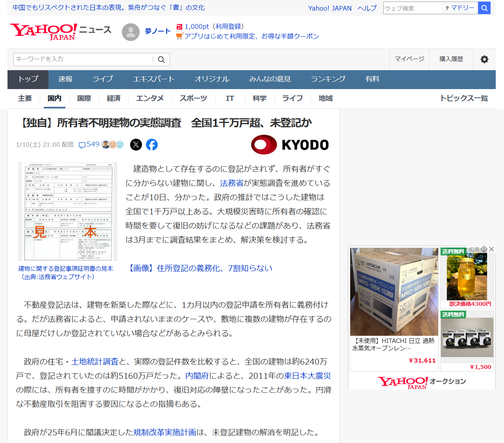Click the keyword search magnifier icon
This screenshot has width=504, height=443.
click(x=161, y=60)
